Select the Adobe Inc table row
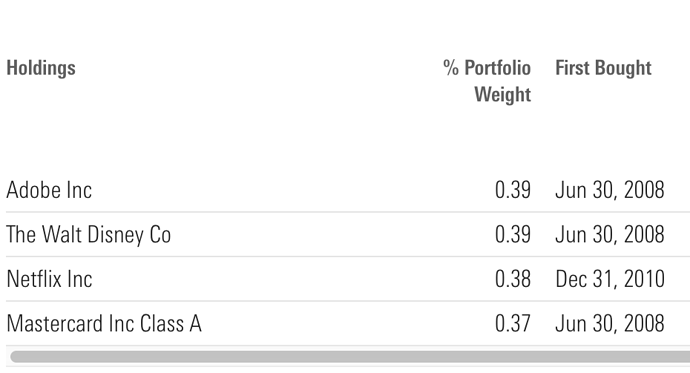The image size is (690, 373). pyautogui.click(x=348, y=190)
